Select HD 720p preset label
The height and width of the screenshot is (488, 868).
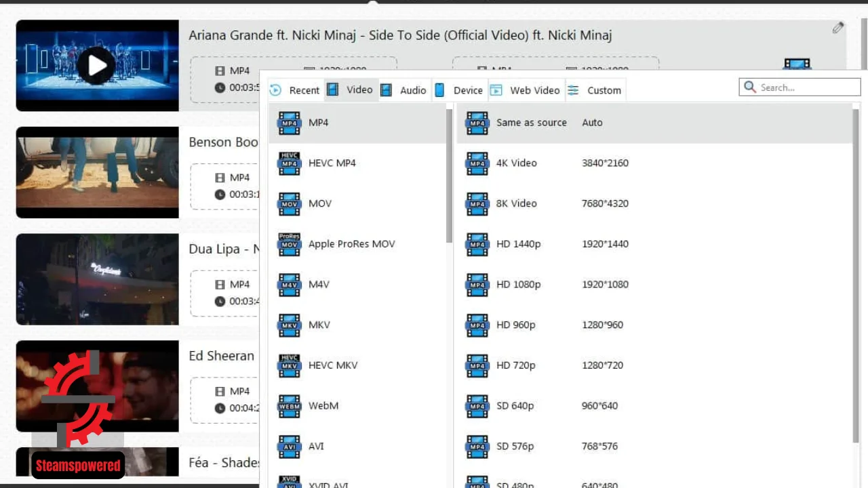pyautogui.click(x=515, y=365)
